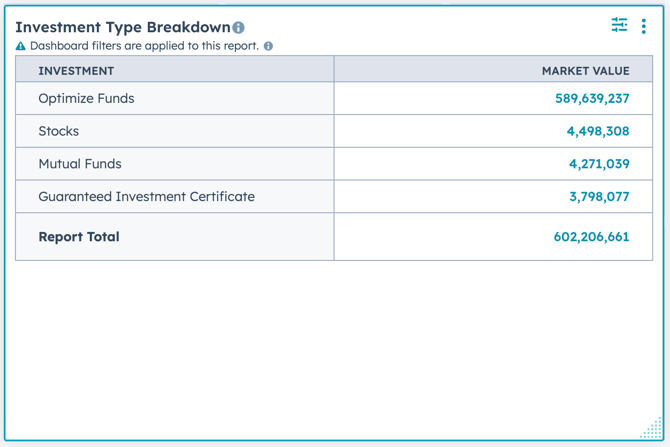Image resolution: width=670 pixels, height=447 pixels.
Task: Open the three-dot actions menu
Action: pyautogui.click(x=644, y=26)
